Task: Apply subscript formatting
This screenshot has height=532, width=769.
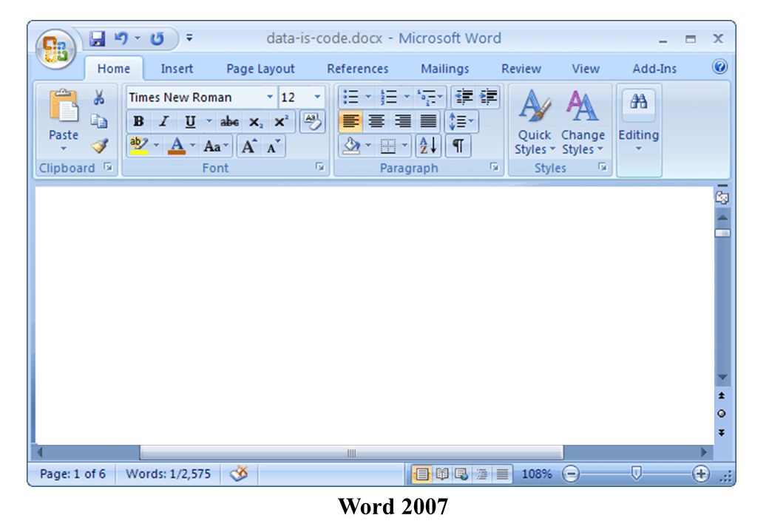Action: pos(256,122)
